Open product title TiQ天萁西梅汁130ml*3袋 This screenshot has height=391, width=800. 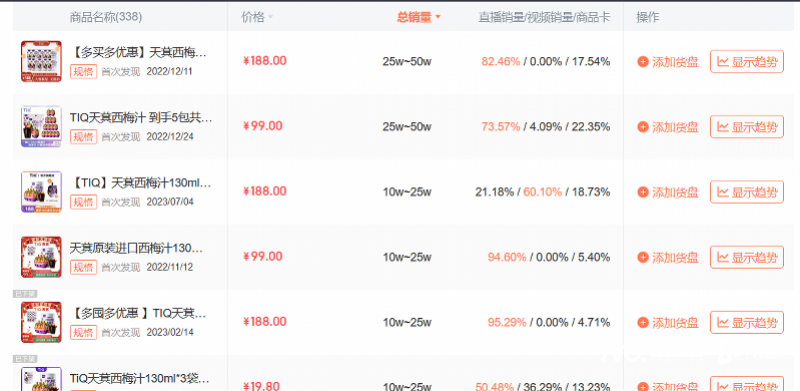point(139,379)
